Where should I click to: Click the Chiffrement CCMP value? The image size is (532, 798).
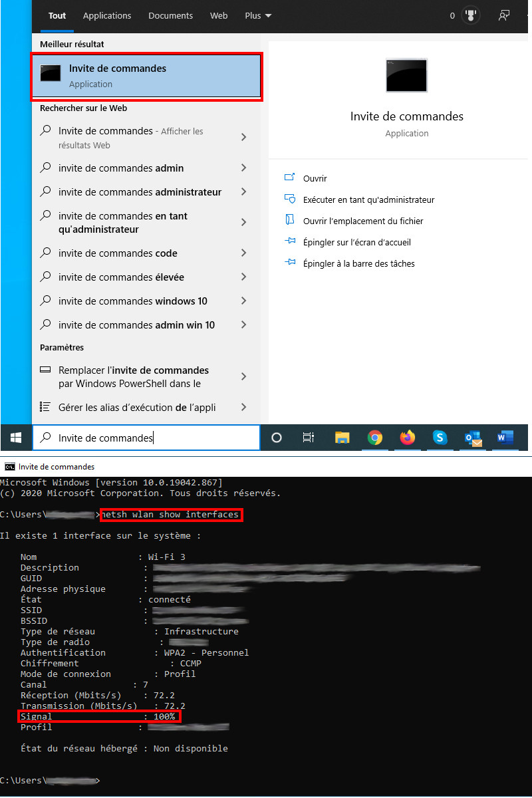click(x=190, y=663)
